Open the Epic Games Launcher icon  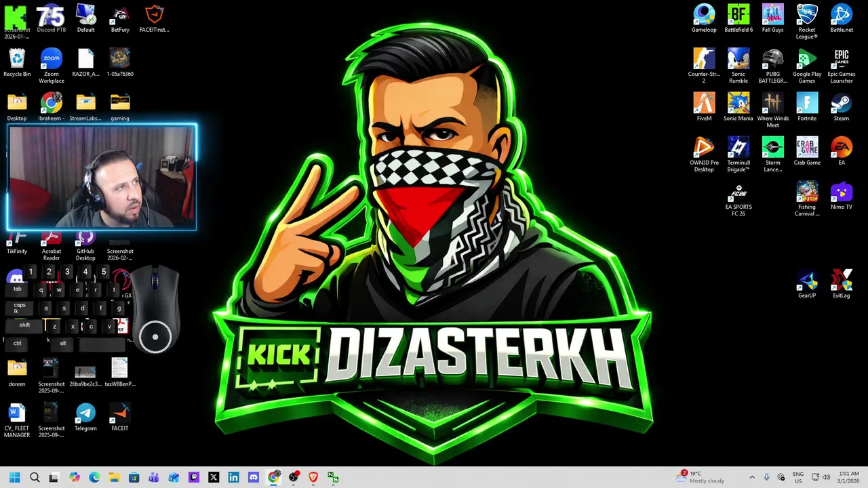click(842, 66)
